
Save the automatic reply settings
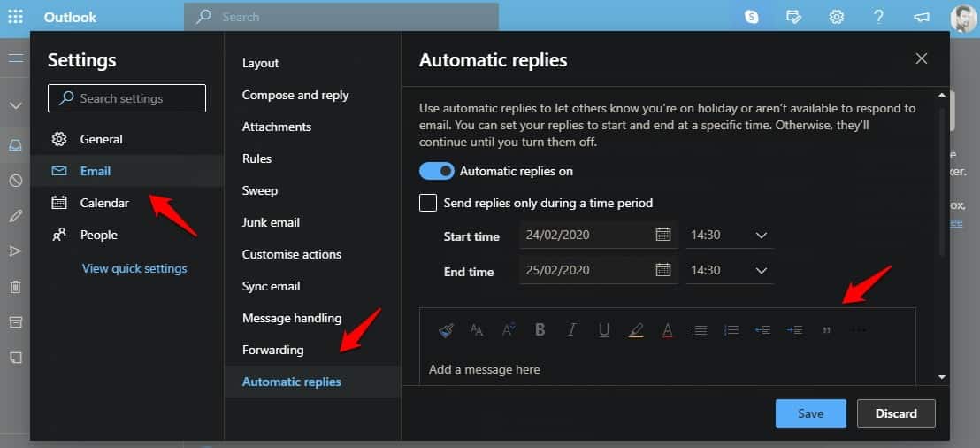click(x=811, y=413)
